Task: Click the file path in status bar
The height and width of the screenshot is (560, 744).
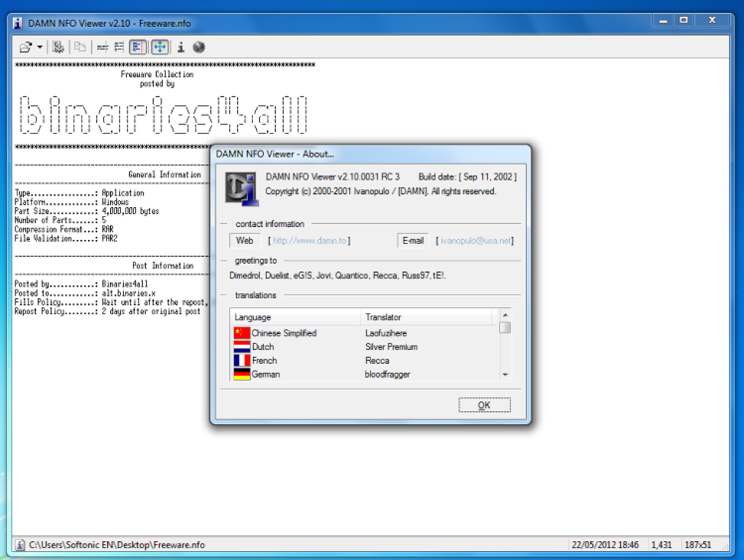Action: [117, 545]
